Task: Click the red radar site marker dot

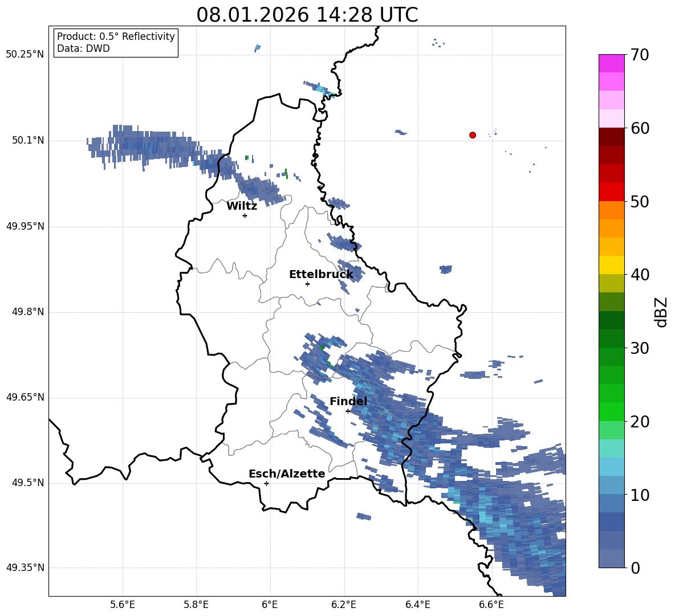Action: 473,135
